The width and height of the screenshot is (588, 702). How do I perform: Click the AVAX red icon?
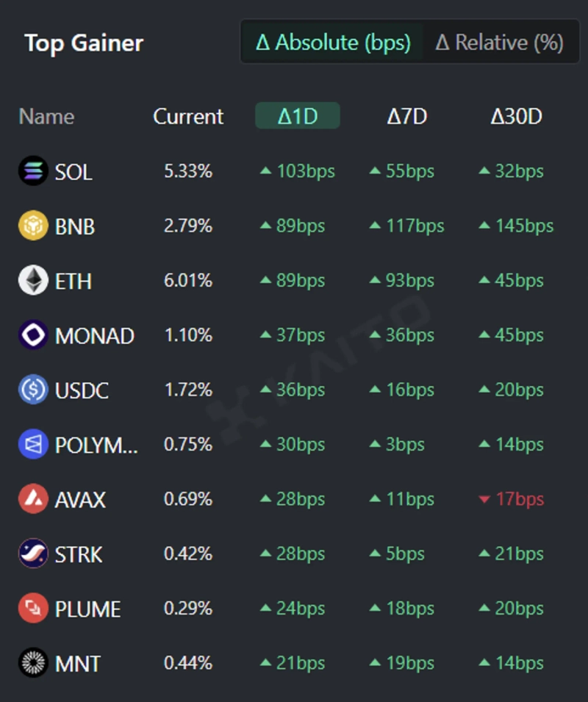click(x=32, y=499)
